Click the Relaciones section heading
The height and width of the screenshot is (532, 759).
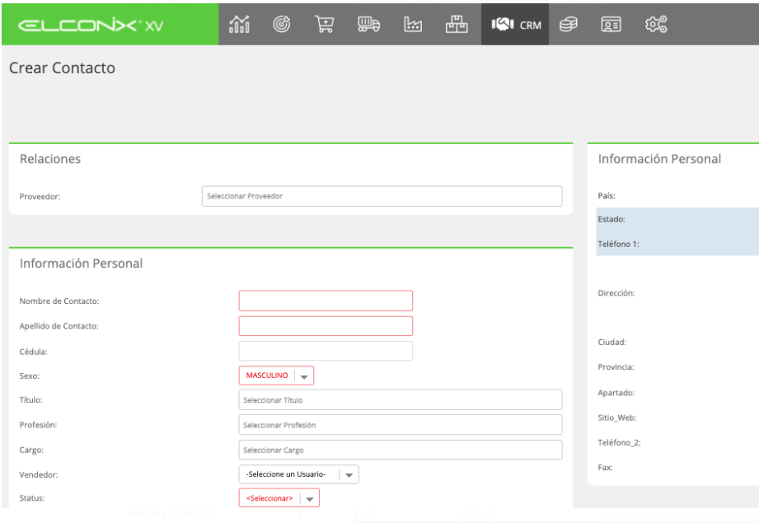coord(49,159)
